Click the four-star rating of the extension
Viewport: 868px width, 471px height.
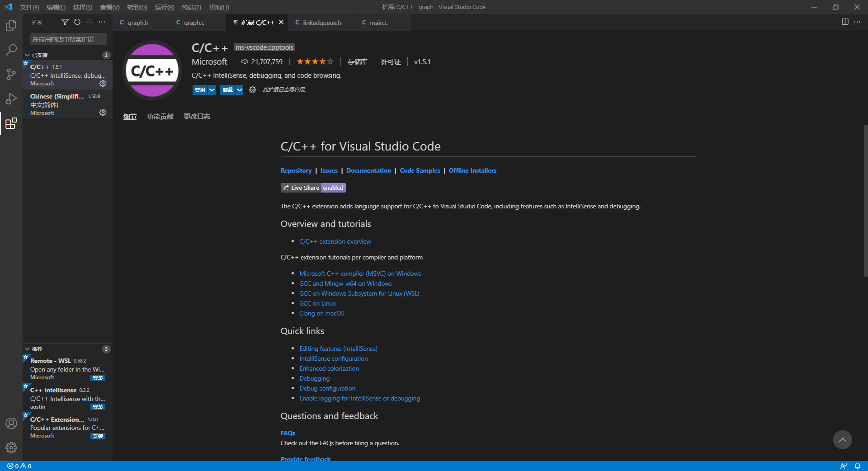click(315, 62)
